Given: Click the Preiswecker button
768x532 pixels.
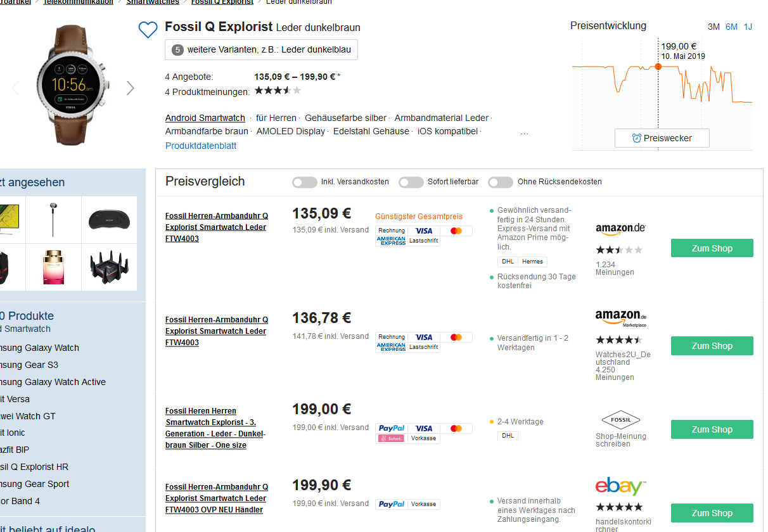Looking at the screenshot, I should point(662,138).
